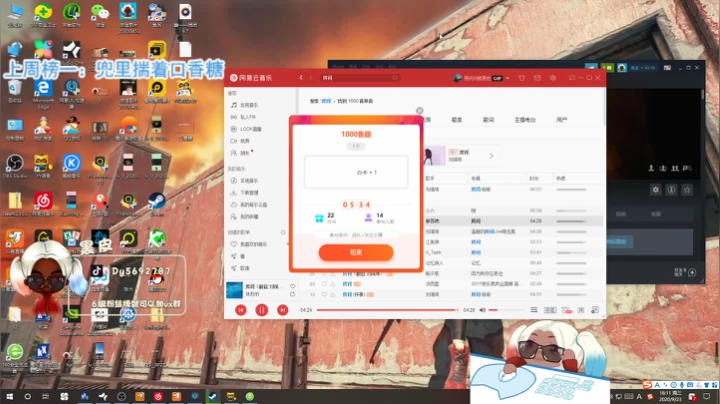Click the song progress slider
The width and height of the screenshot is (720, 404).
tap(387, 310)
